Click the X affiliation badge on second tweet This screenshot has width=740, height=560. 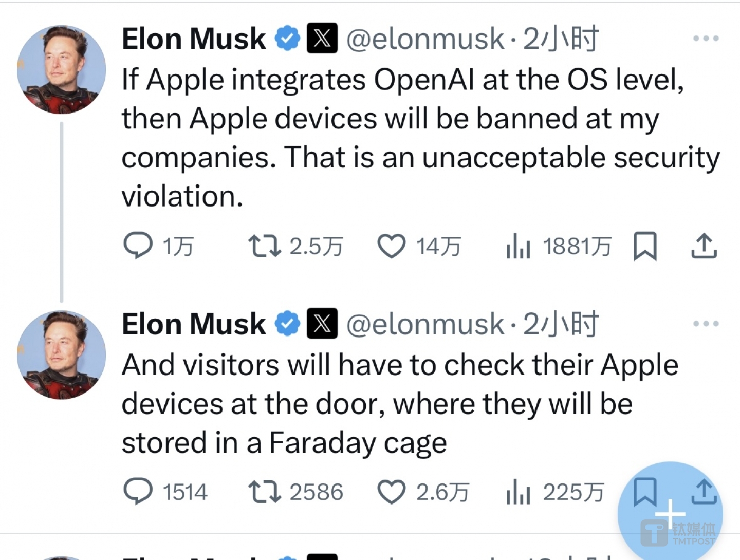pyautogui.click(x=322, y=324)
